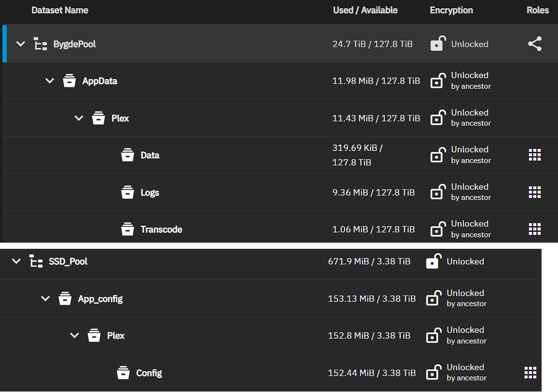Click the padlock icon on the Config row
This screenshot has width=558, height=392.
[434, 372]
